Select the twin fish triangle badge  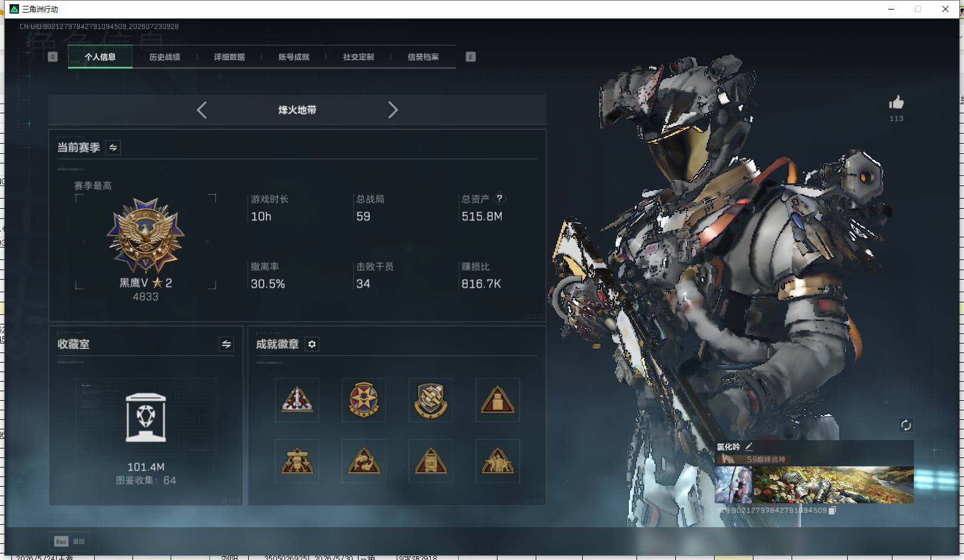tap(364, 461)
